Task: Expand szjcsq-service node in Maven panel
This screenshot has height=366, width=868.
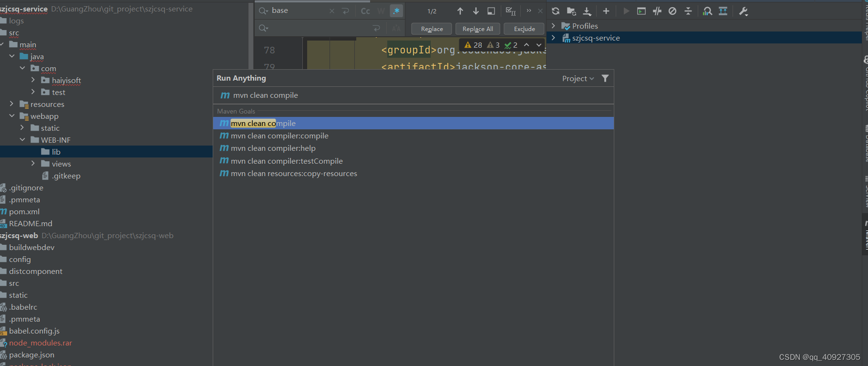Action: pyautogui.click(x=553, y=38)
